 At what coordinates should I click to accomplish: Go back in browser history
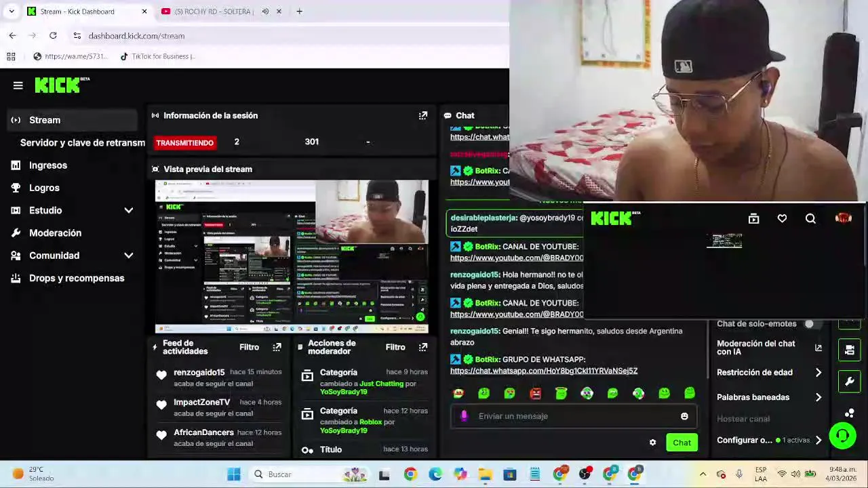12,36
